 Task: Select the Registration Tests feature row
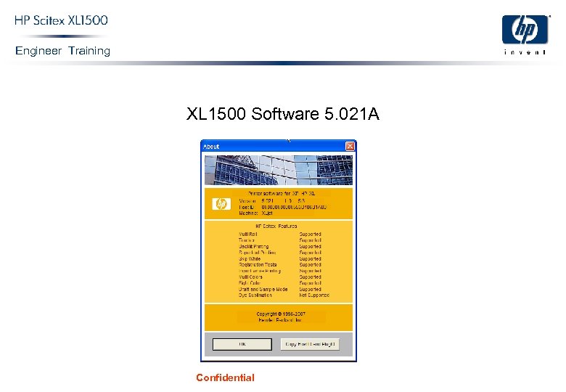(x=280, y=265)
